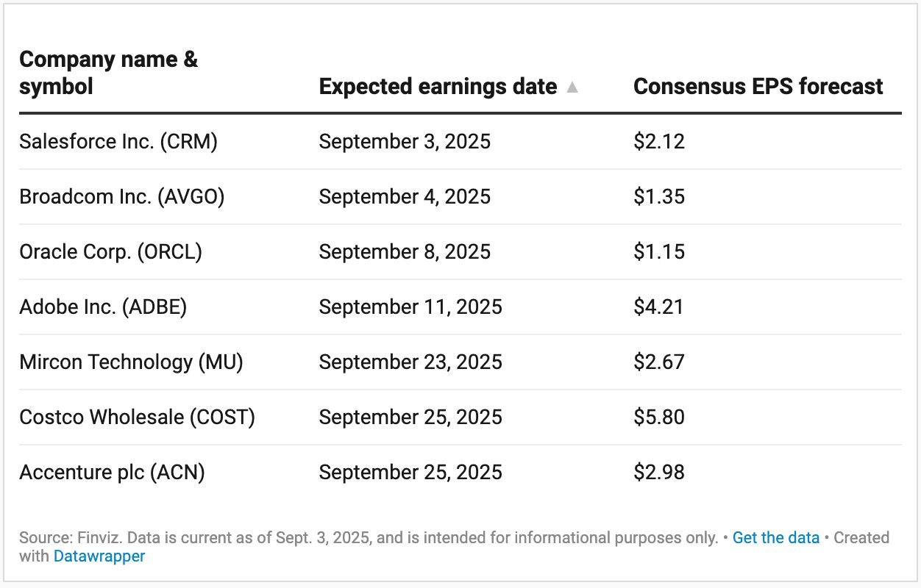Select the Salesforce Inc. (CRM) cell
Viewport: 921px width, 588px height.
click(x=118, y=141)
